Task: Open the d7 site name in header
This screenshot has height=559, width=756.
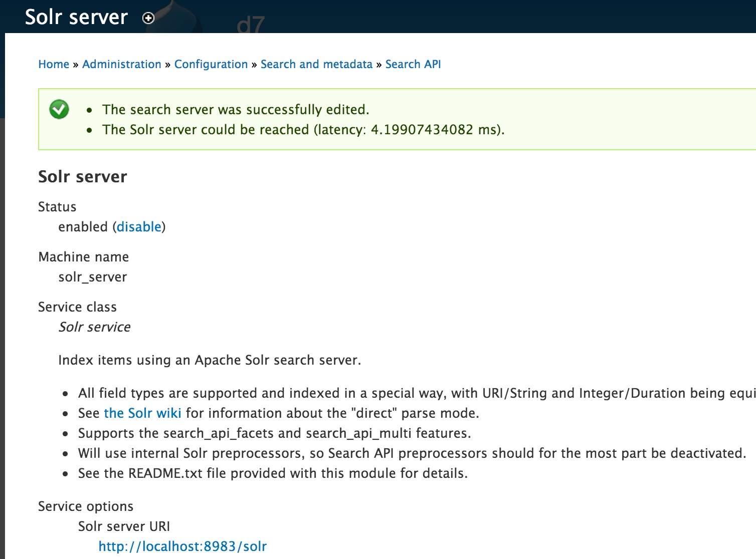Action: [251, 25]
